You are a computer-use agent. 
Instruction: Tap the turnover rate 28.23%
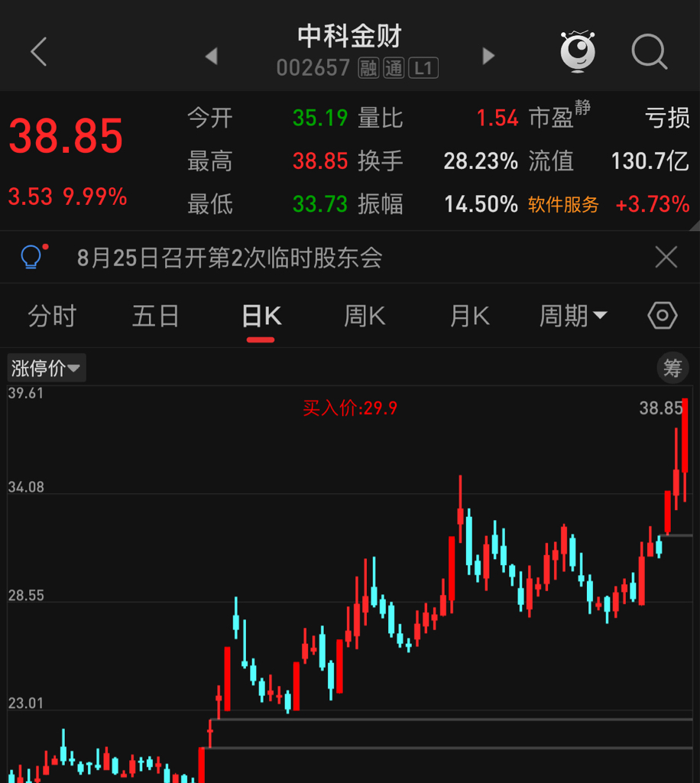click(x=481, y=161)
